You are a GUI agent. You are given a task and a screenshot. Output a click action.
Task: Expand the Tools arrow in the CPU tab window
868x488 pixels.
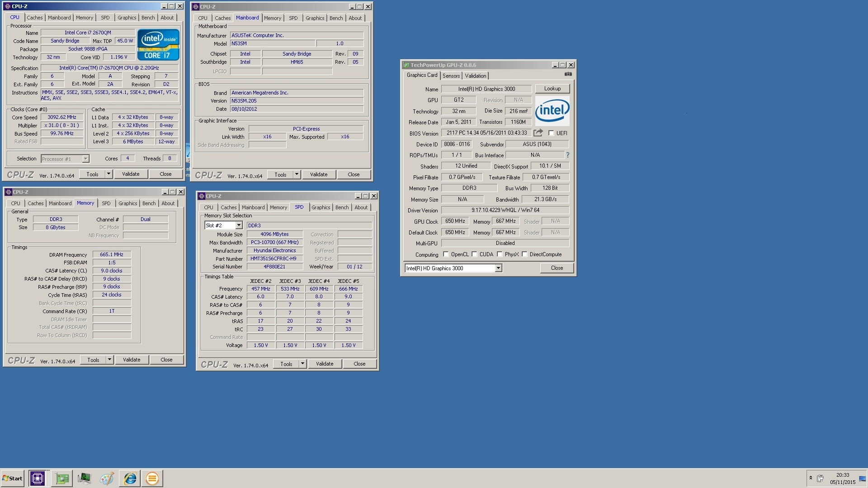tap(108, 174)
